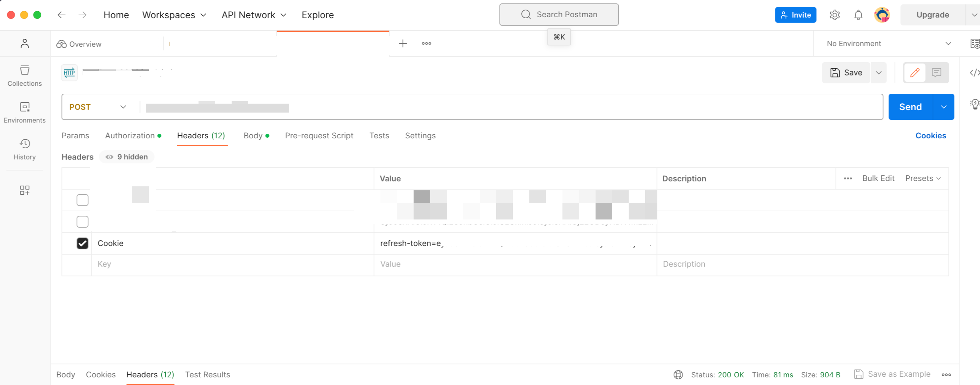
Task: Open the History panel
Action: click(x=25, y=149)
